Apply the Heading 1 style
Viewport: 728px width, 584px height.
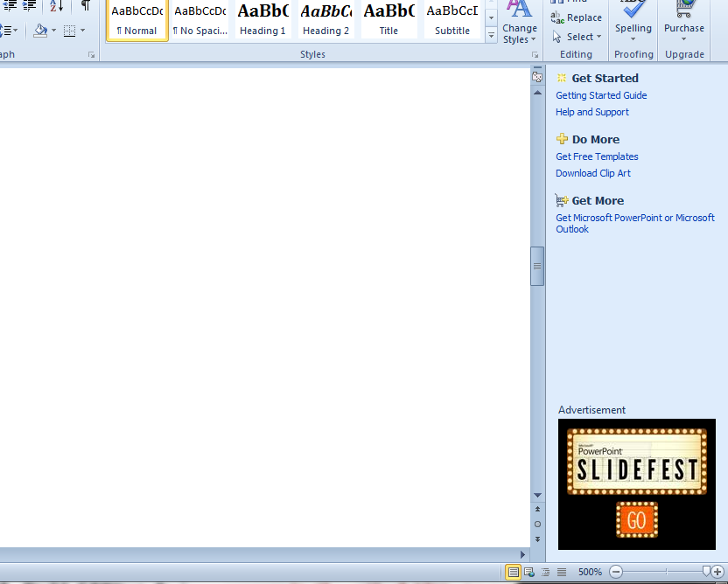(x=262, y=21)
